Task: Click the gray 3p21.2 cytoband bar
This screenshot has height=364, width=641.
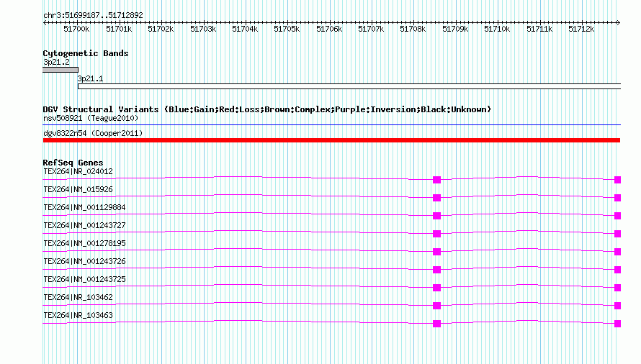Action: pos(60,70)
